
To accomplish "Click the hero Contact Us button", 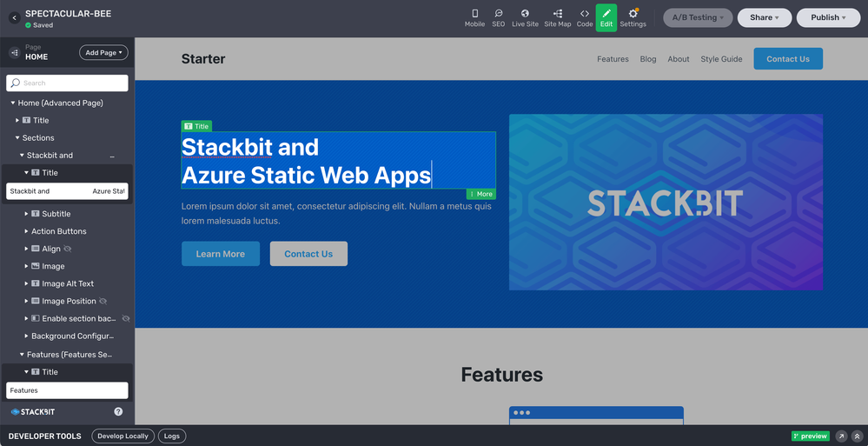I will click(x=308, y=254).
